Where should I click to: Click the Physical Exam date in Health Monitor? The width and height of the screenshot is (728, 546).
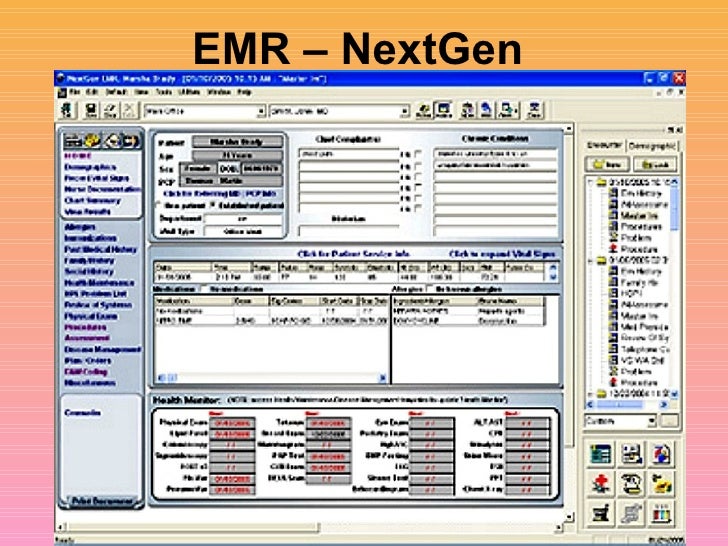[232, 423]
